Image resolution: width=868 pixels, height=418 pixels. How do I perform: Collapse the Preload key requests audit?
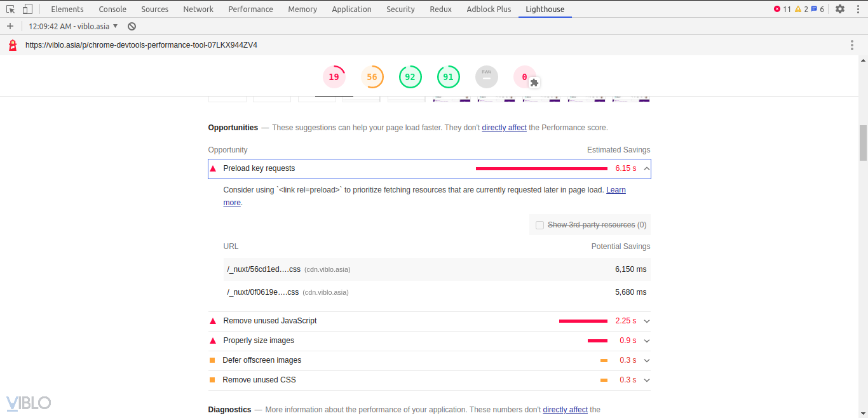[646, 168]
